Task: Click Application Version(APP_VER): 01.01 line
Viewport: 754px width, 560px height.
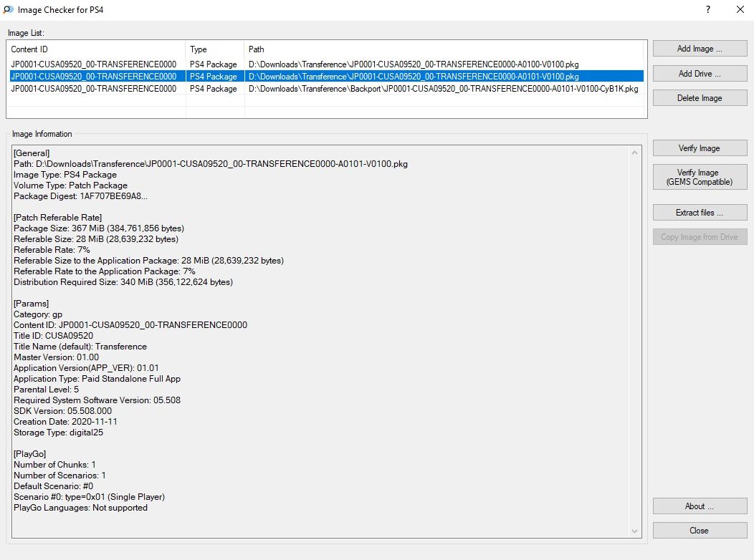Action: [x=86, y=368]
